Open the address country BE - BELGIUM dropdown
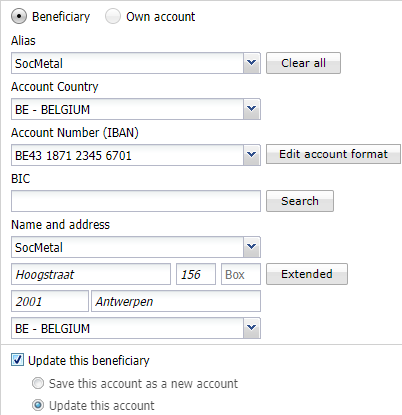The height and width of the screenshot is (415, 402). (136, 328)
